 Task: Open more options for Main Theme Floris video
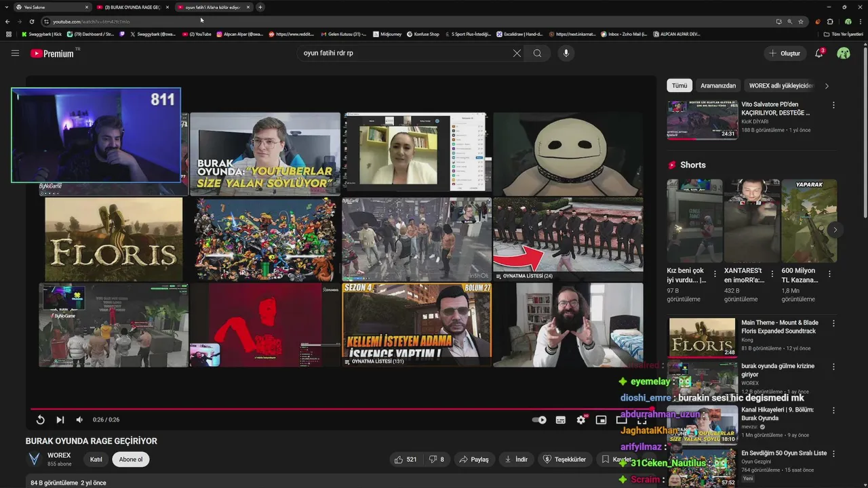pos(833,323)
